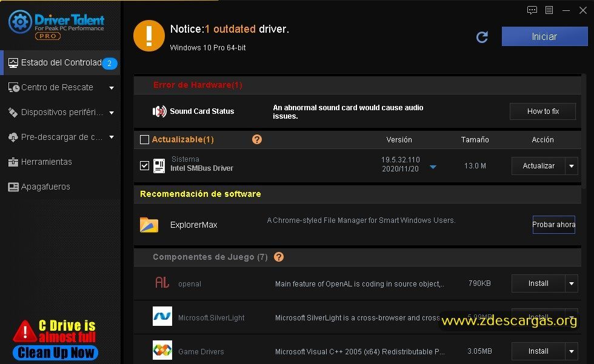Toggle the Actualizable select-all checkbox

pyautogui.click(x=144, y=140)
